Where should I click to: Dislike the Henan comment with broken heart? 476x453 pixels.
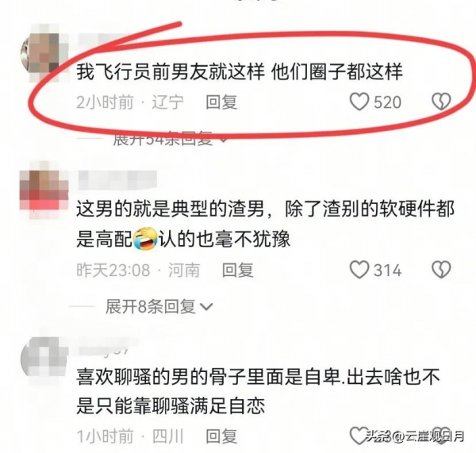click(441, 270)
